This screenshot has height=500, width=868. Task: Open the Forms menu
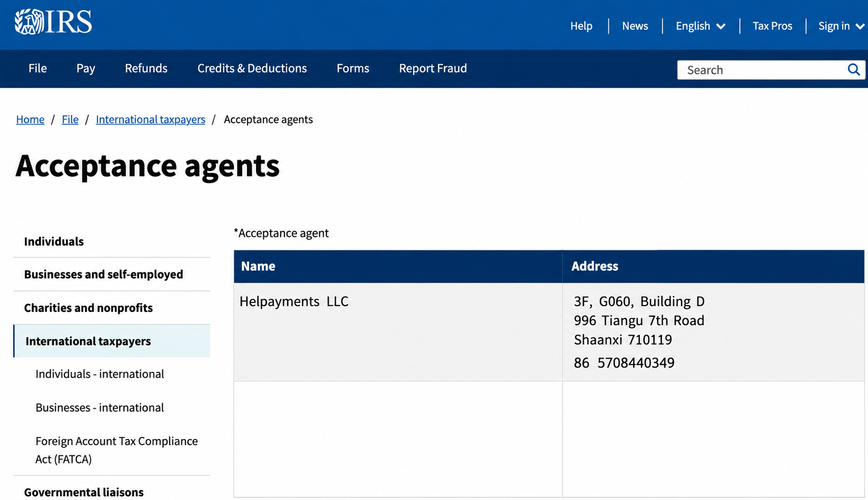(x=353, y=68)
